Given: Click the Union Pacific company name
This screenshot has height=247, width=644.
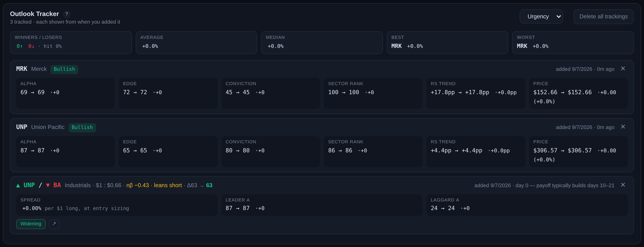Looking at the screenshot, I should (x=48, y=127).
